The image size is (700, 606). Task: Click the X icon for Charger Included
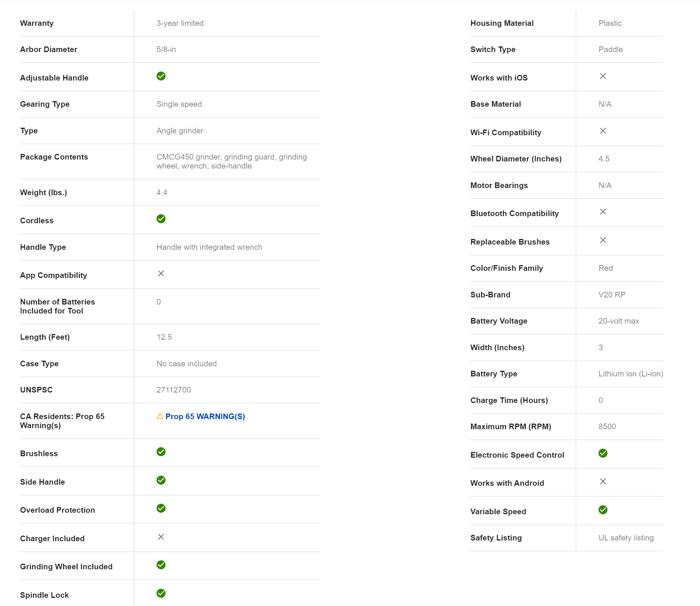[x=161, y=537]
